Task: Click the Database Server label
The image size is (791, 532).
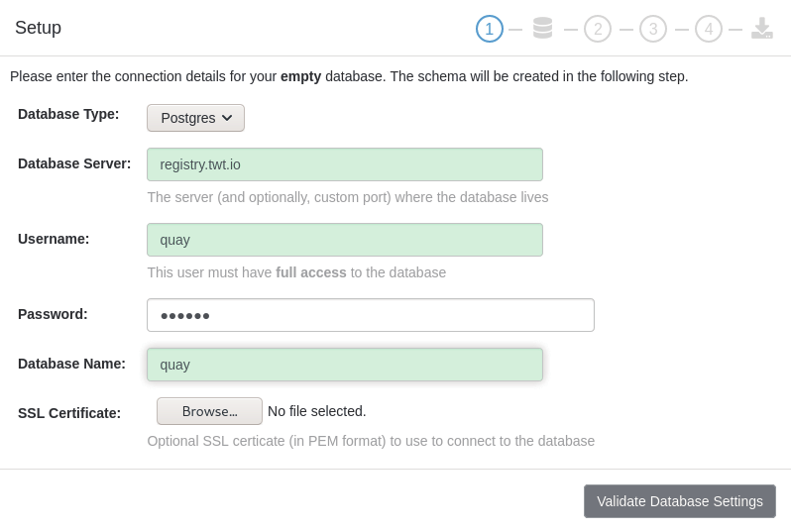Action: pyautogui.click(x=74, y=163)
